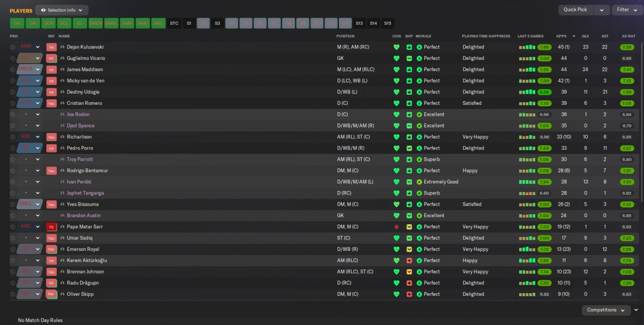644x325 pixels.
Task: Open the Filter dropdown
Action: click(x=627, y=10)
